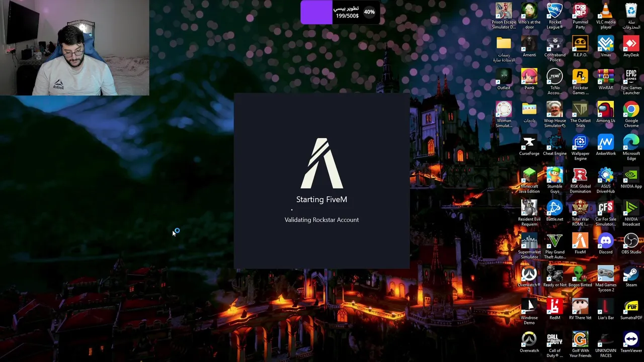Image resolution: width=644 pixels, height=362 pixels.
Task: Select the Wallpaper Engine desktop icon
Action: point(580,147)
